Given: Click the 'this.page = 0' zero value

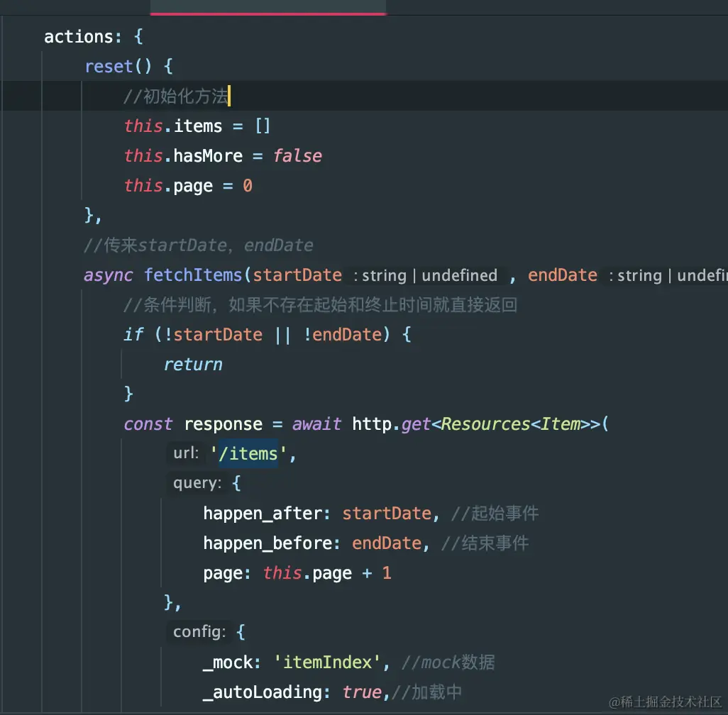Looking at the screenshot, I should pyautogui.click(x=248, y=186).
